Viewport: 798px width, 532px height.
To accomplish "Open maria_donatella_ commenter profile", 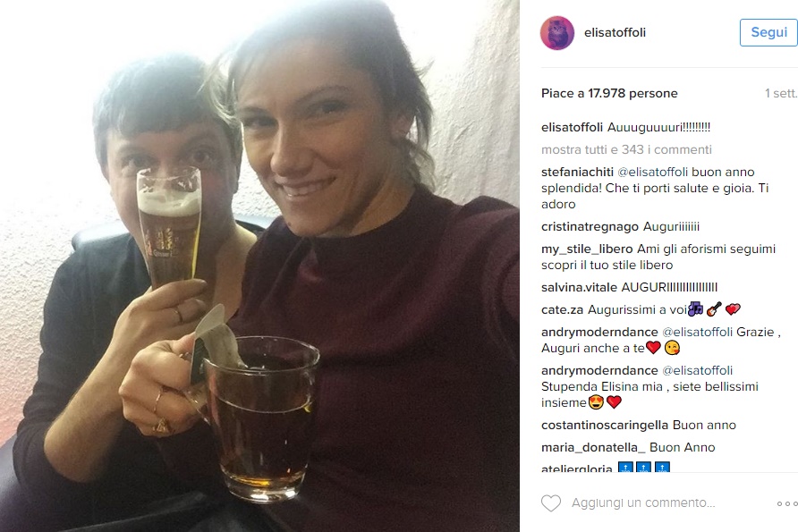I will (593, 448).
